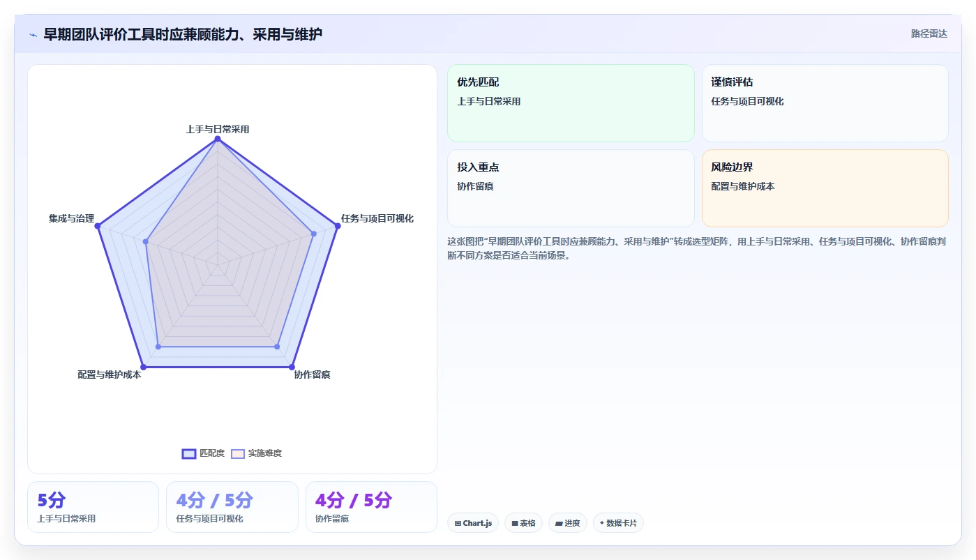Click the description paragraph starting 这张图把

(x=696, y=248)
